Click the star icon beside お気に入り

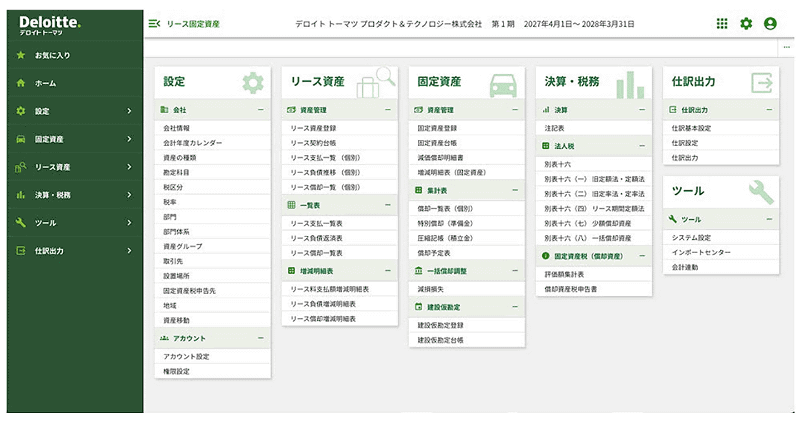click(x=20, y=55)
